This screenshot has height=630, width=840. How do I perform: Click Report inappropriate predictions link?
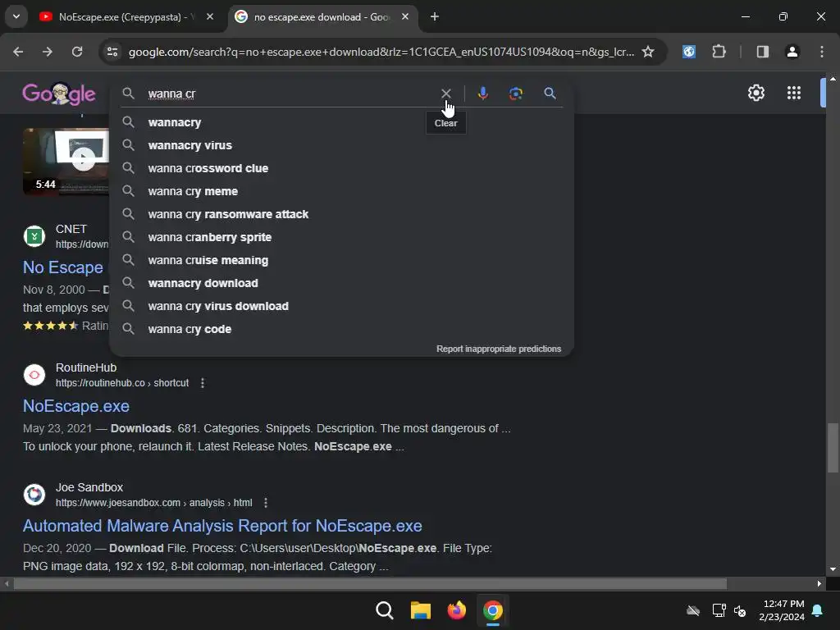tap(499, 349)
